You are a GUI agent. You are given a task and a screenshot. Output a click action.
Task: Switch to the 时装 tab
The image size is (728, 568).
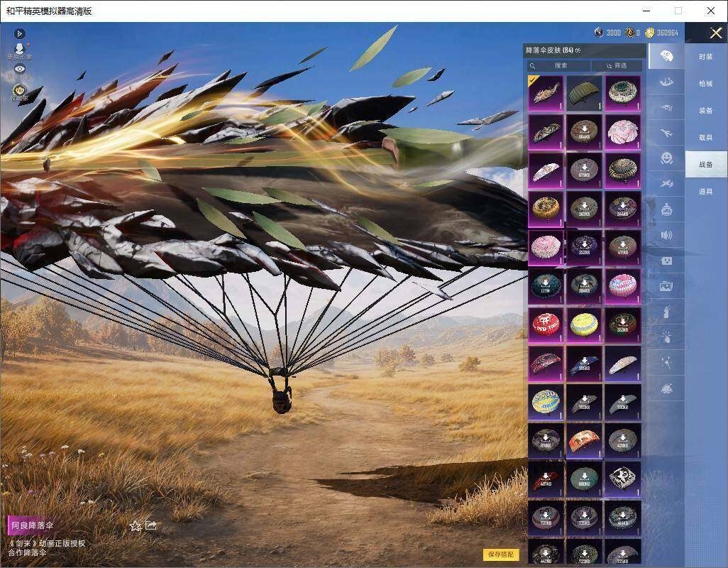point(706,57)
